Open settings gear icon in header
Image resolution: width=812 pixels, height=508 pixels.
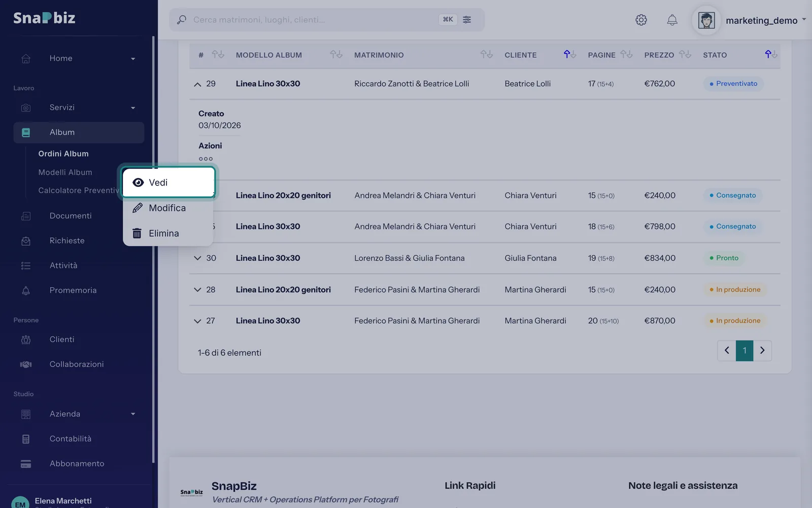641,20
